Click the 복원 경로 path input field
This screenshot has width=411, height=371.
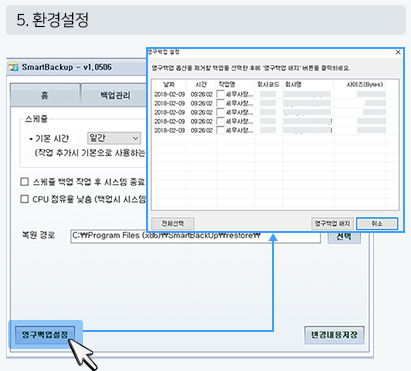pos(195,236)
